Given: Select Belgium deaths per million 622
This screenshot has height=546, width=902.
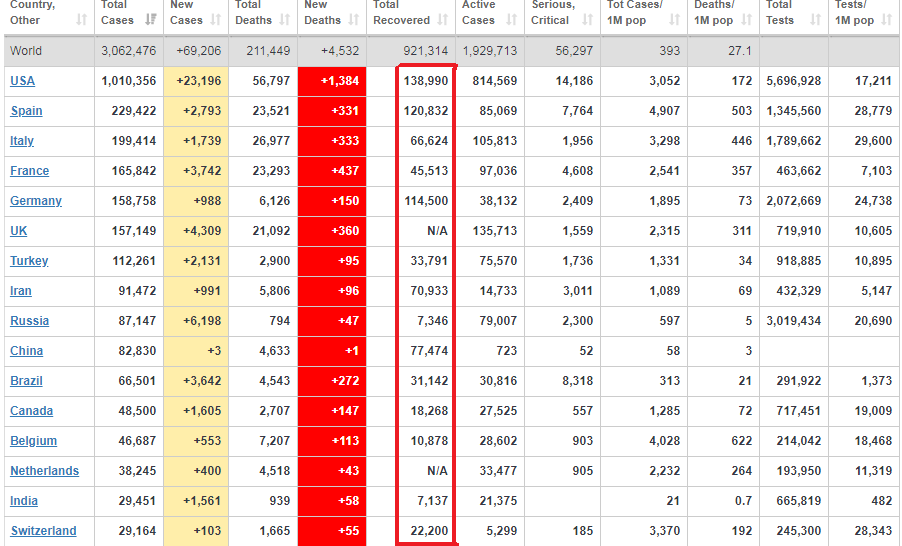Looking at the screenshot, I should point(742,441).
